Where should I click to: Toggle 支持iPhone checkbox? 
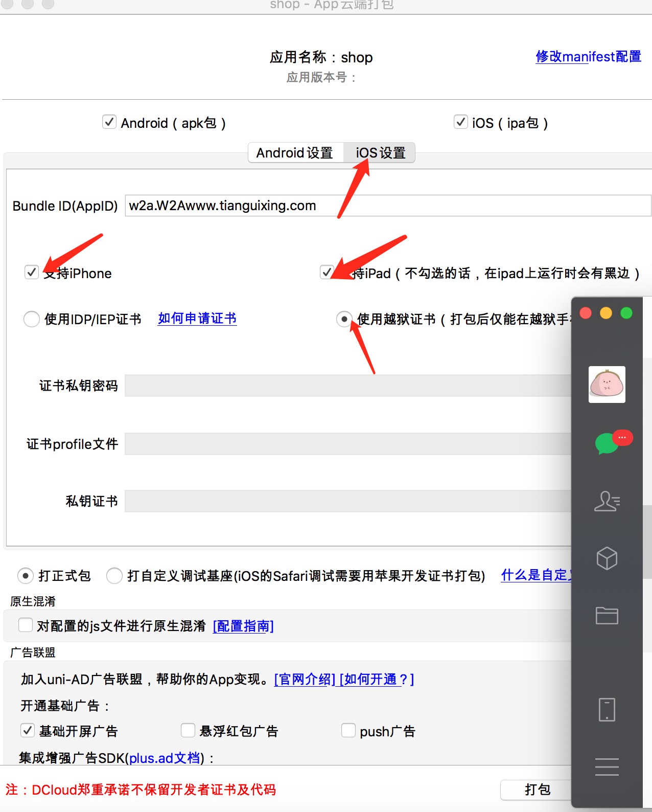coord(32,272)
